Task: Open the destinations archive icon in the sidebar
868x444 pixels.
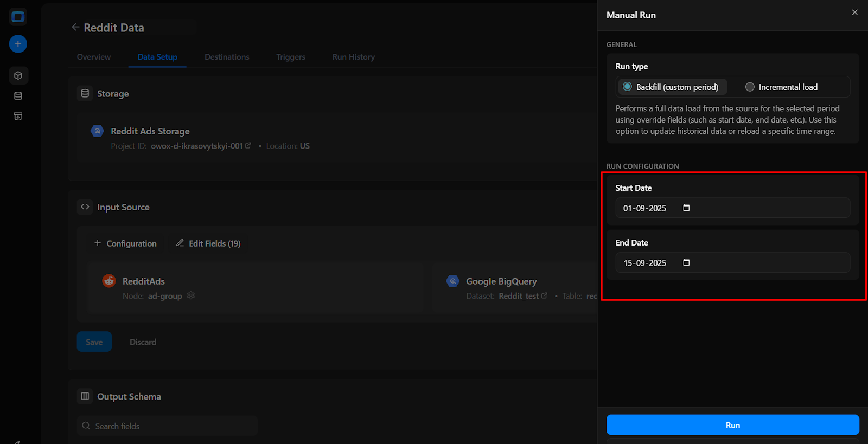Action: click(x=18, y=116)
